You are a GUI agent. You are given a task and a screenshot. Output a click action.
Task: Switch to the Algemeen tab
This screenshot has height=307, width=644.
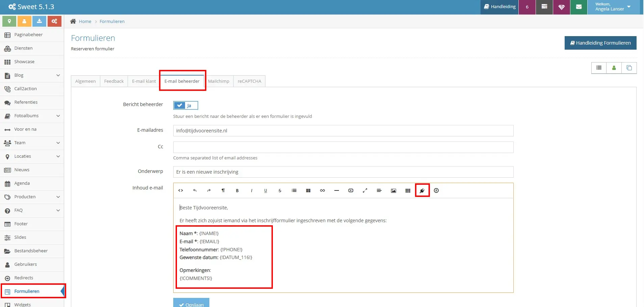tap(85, 81)
